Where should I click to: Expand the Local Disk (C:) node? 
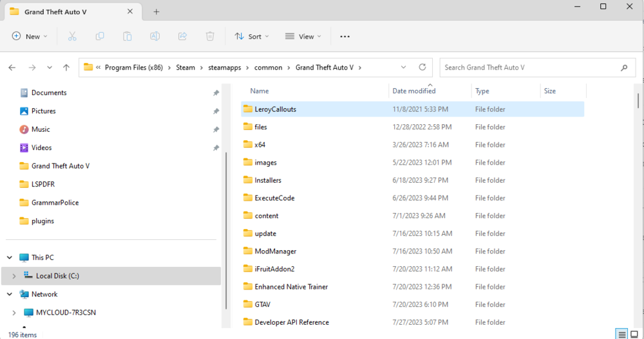point(14,276)
